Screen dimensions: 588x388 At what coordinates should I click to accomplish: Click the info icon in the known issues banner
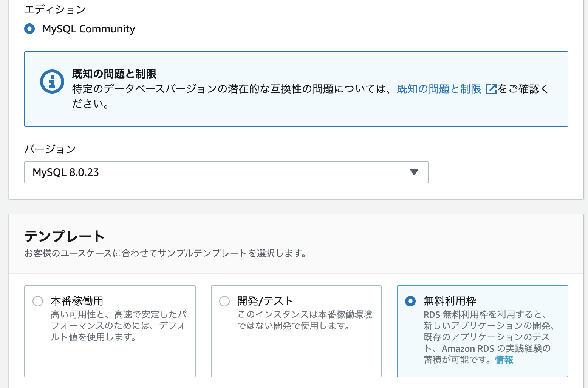[52, 81]
